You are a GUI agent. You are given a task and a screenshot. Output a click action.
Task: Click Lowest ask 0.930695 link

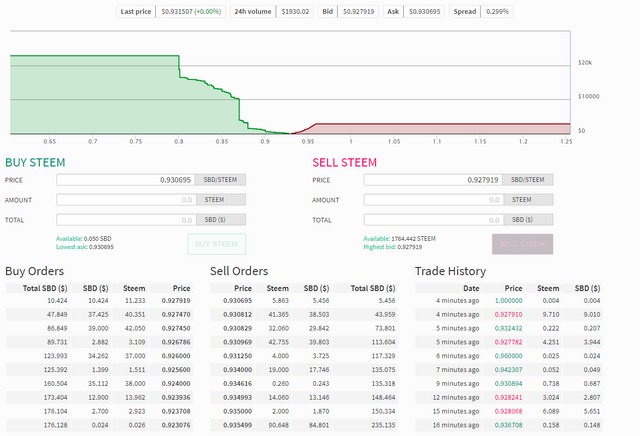(85, 247)
